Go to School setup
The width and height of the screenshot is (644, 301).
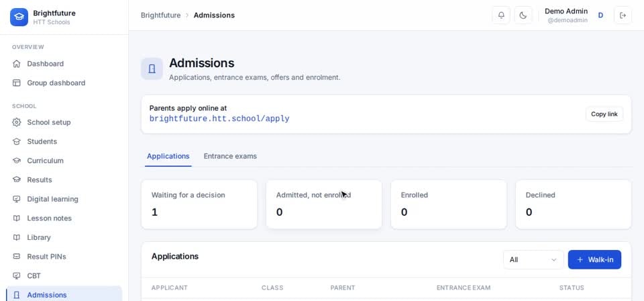coord(64,122)
